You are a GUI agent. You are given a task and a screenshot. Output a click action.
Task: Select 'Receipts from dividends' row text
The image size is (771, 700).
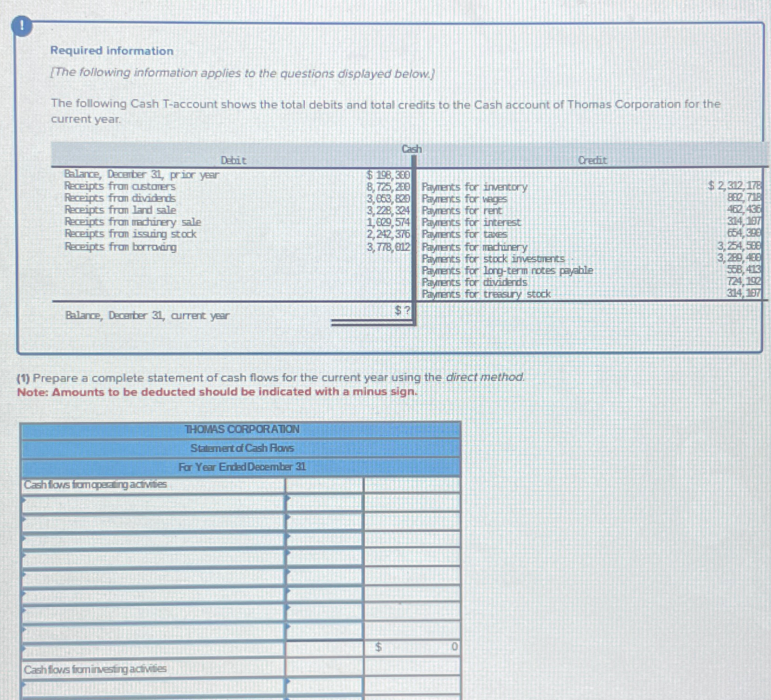120,198
